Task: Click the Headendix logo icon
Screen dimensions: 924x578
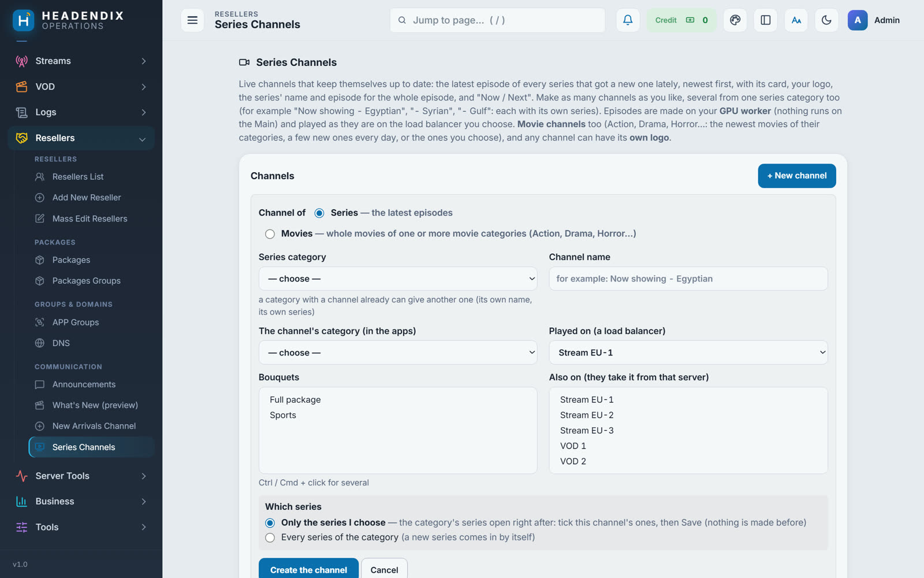Action: 23,20
